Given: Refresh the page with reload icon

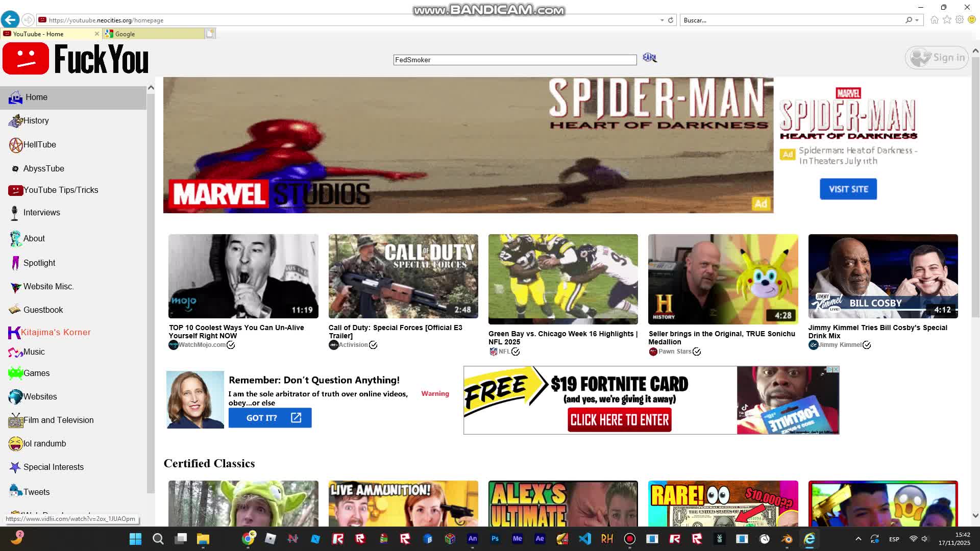Looking at the screenshot, I should (x=671, y=20).
